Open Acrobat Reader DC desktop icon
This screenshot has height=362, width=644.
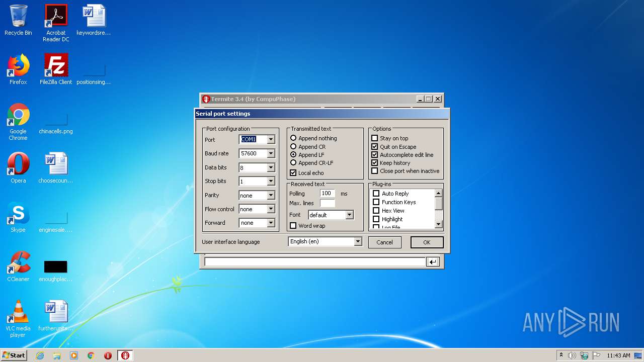56,23
